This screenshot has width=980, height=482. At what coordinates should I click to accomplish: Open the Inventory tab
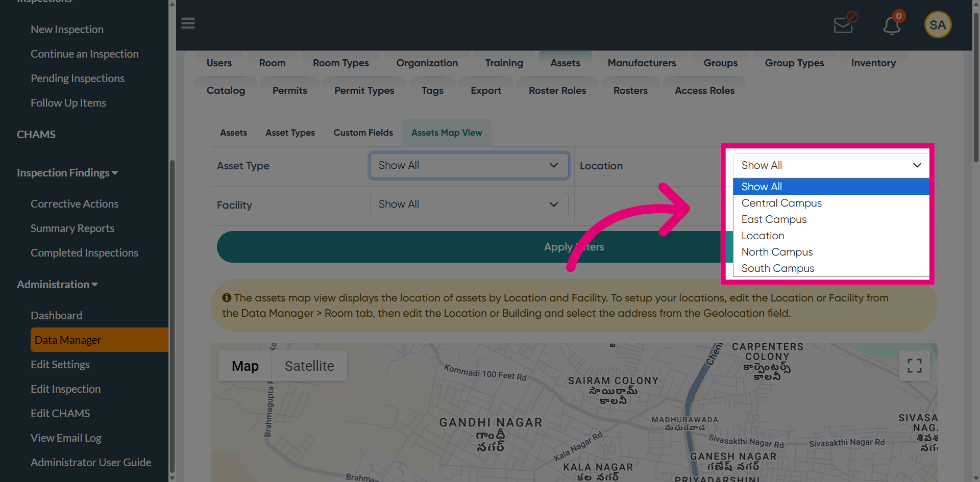873,63
